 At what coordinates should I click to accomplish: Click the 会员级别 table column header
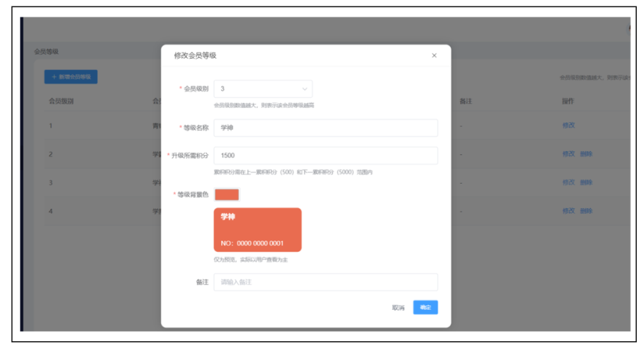61,101
